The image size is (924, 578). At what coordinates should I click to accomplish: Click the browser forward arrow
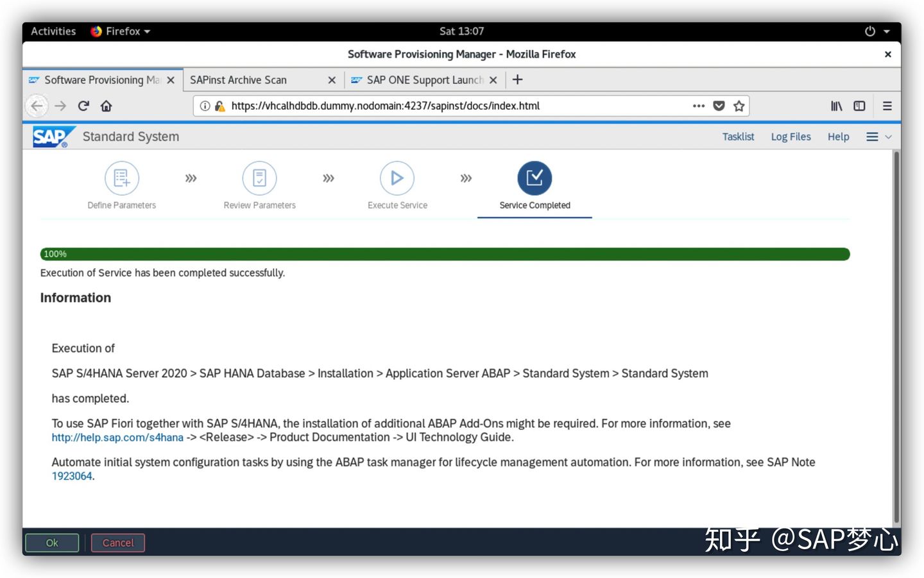click(60, 106)
